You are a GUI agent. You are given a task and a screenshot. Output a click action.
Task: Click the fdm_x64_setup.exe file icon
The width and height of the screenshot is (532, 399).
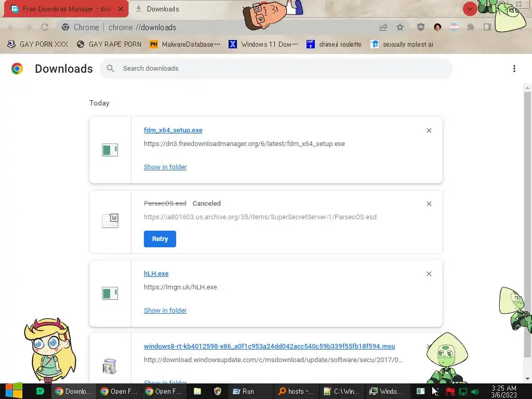click(110, 150)
